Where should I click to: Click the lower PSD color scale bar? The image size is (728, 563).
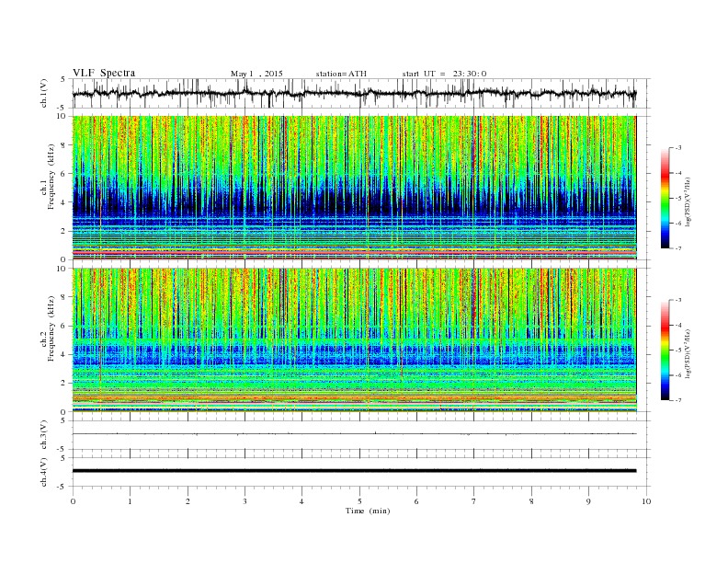click(x=665, y=350)
